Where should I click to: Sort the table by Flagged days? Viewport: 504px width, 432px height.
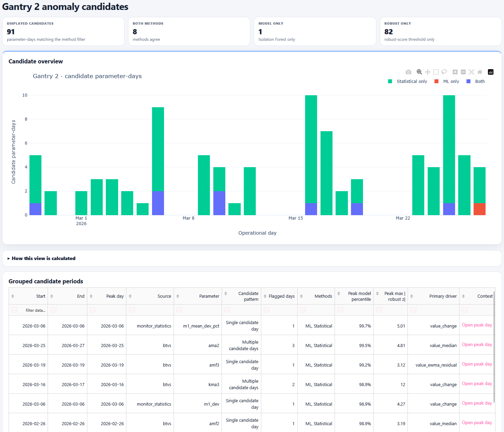265,296
